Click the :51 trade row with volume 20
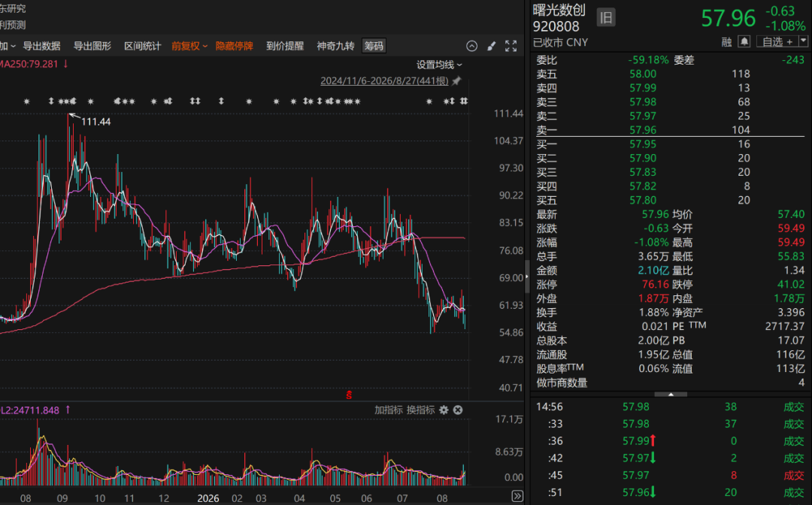The height and width of the screenshot is (505, 812). (671, 492)
